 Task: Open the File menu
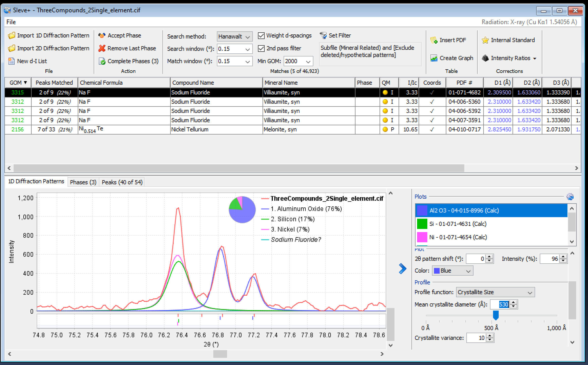(11, 22)
